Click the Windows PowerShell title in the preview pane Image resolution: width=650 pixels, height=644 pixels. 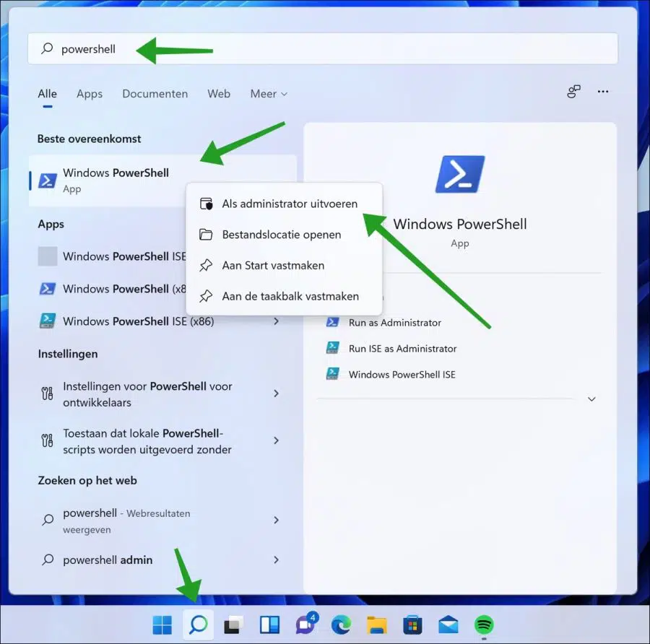(x=460, y=225)
